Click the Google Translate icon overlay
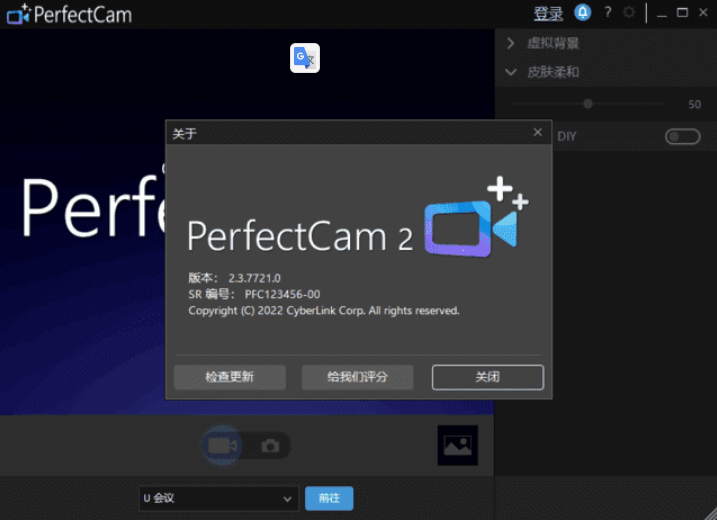 point(305,58)
